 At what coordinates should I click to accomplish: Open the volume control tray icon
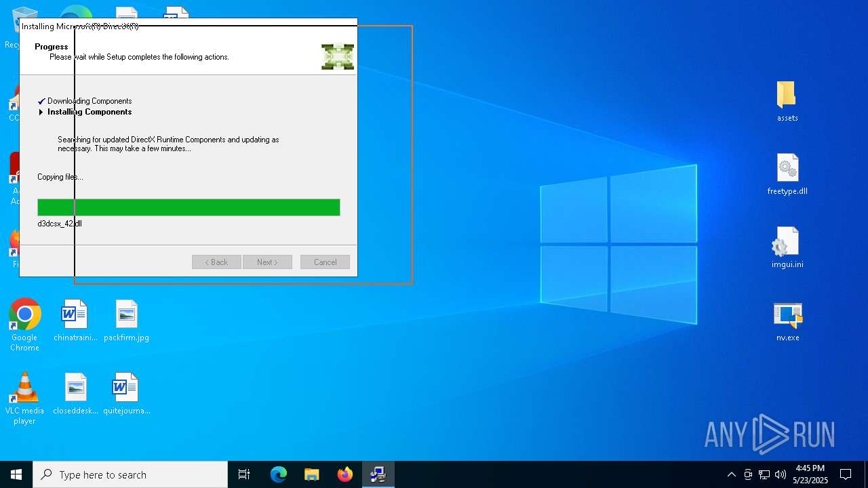coord(781,474)
